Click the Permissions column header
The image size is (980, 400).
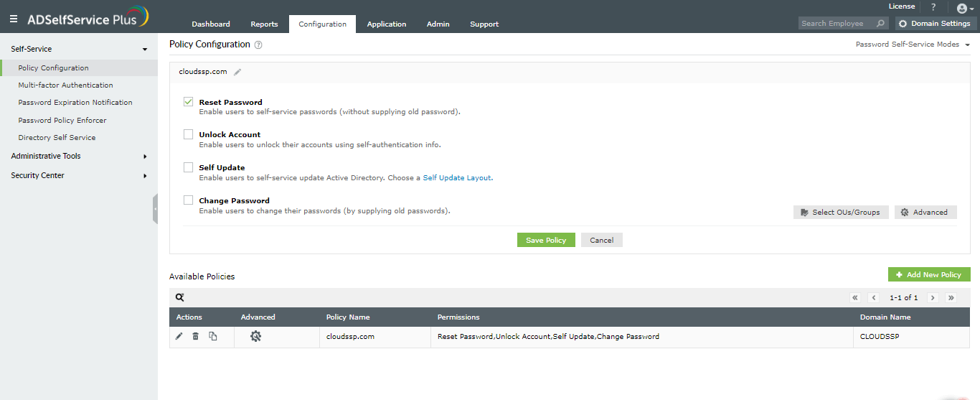(458, 317)
